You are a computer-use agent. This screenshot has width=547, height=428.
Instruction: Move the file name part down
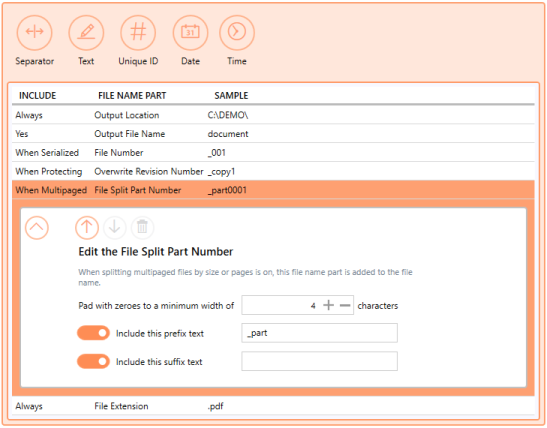114,228
